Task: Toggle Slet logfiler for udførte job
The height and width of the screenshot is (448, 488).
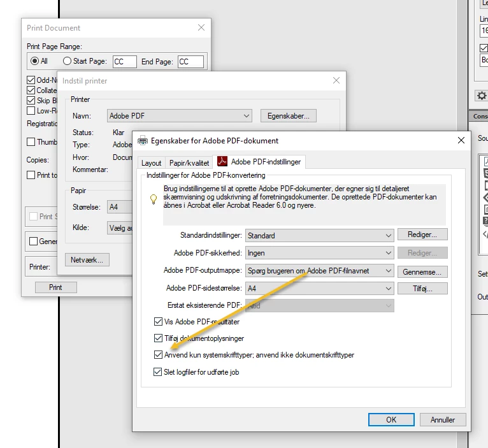Action: pyautogui.click(x=158, y=372)
